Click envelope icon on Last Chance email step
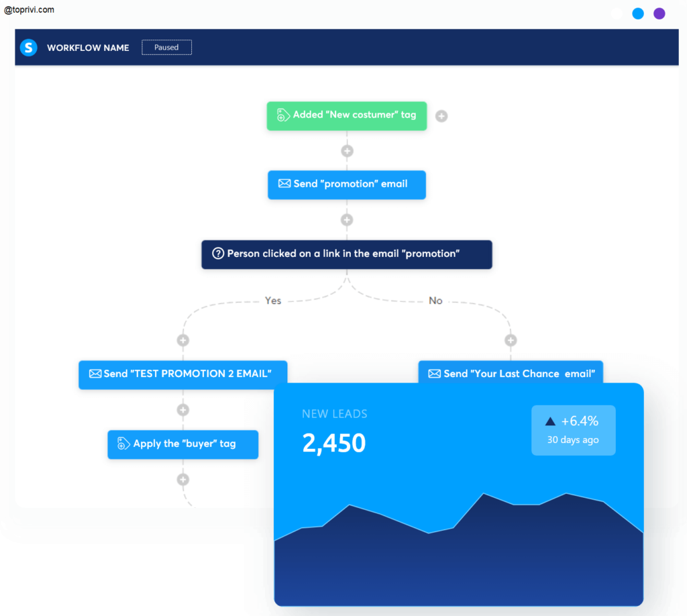Viewport: 687px width, 616px height. coord(435,374)
